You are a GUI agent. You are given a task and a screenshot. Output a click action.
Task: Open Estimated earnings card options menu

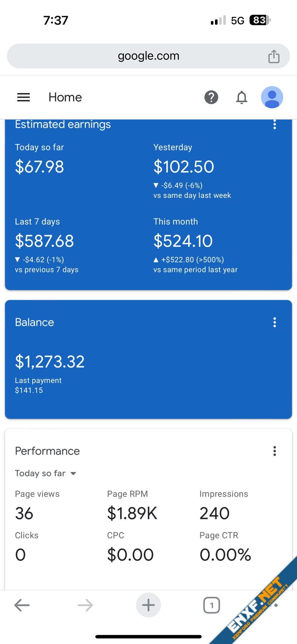(x=274, y=125)
